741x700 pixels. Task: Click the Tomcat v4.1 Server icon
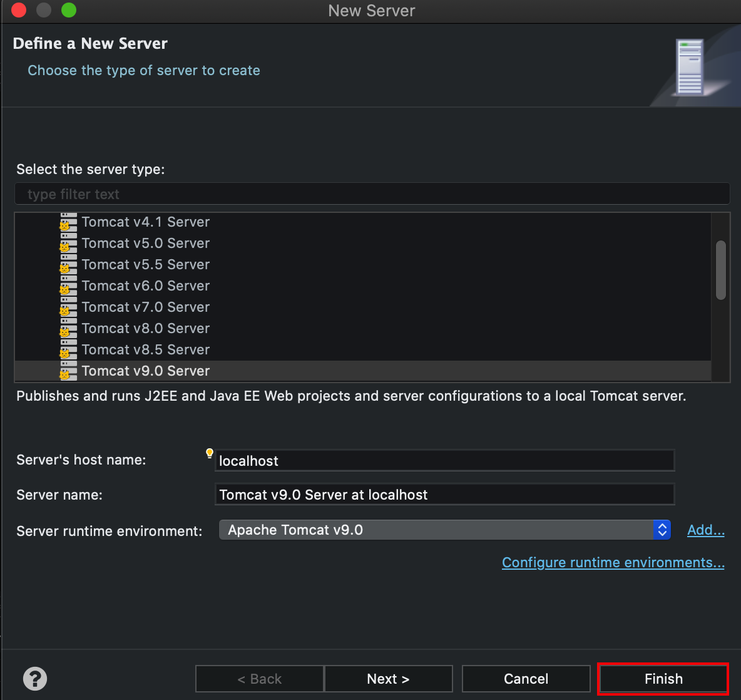(68, 222)
